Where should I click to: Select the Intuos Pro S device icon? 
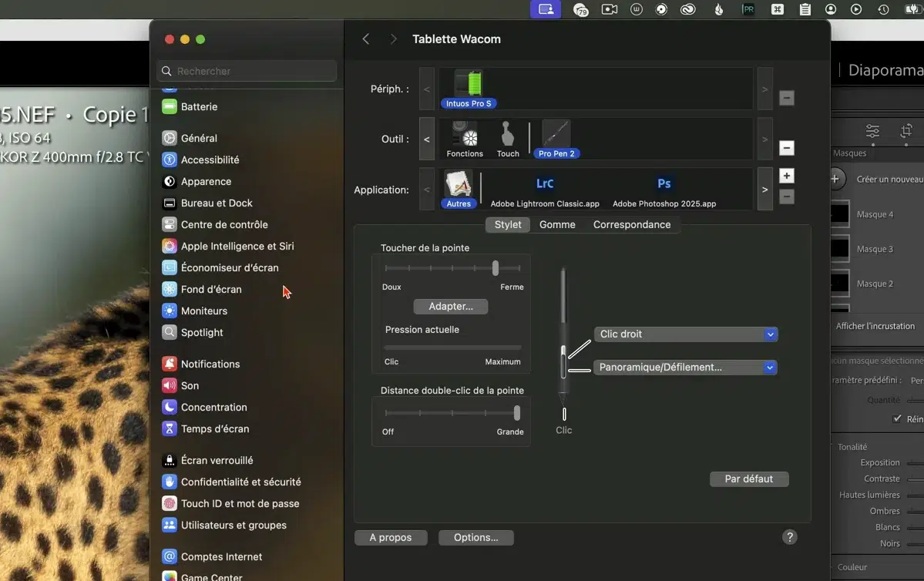(469, 89)
